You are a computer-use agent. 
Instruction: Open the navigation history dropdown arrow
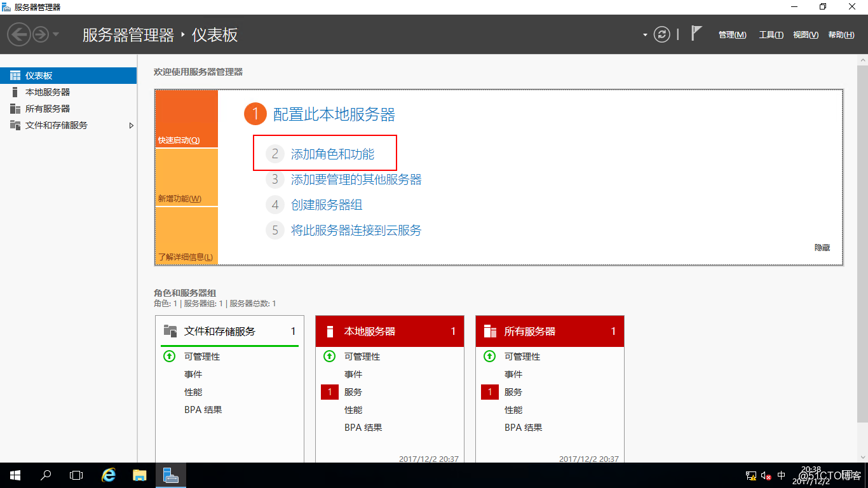tap(56, 34)
